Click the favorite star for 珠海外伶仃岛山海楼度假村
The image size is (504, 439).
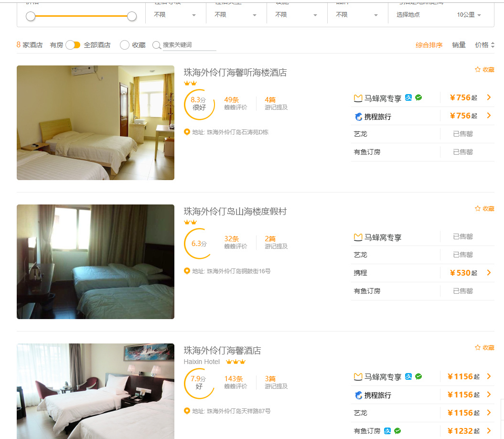tap(477, 209)
